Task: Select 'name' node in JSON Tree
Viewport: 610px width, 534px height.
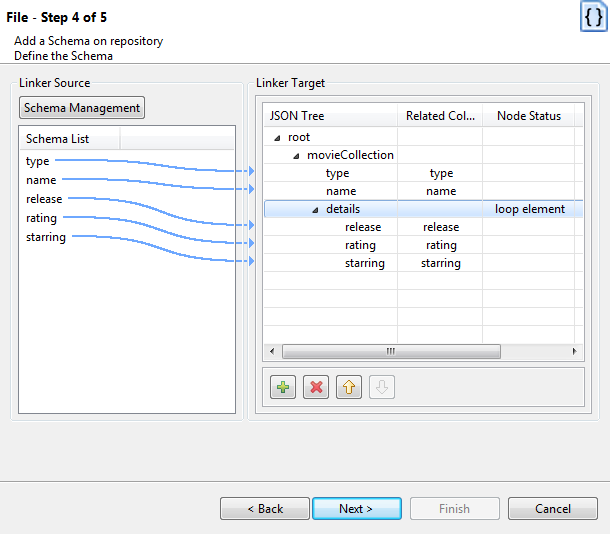Action: 341,191
